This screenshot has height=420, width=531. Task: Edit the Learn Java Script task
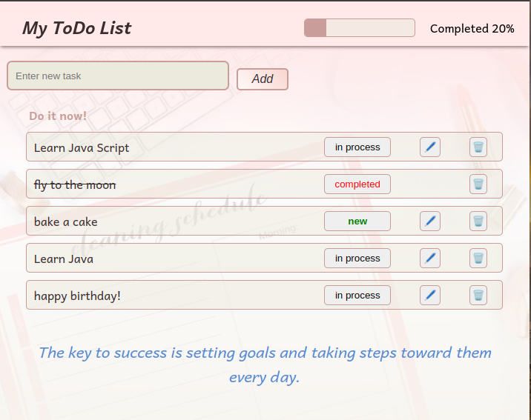click(x=430, y=147)
